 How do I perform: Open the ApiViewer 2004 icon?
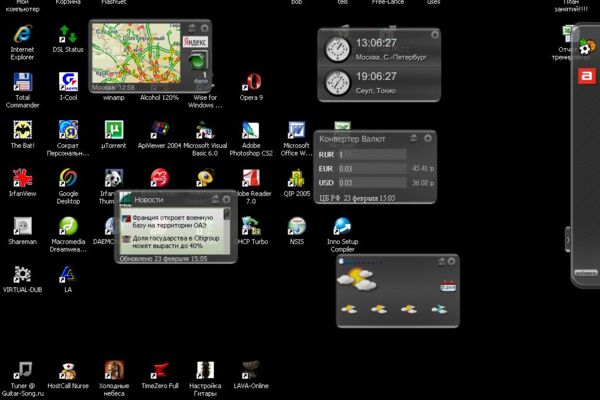click(160, 130)
